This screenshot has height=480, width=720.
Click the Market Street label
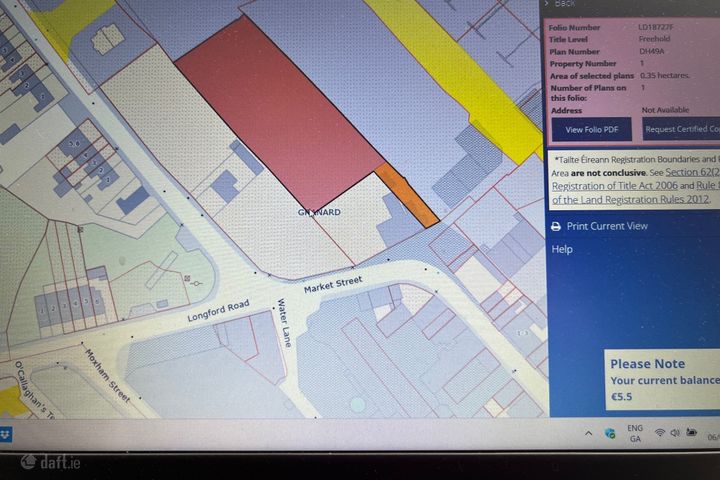point(333,284)
